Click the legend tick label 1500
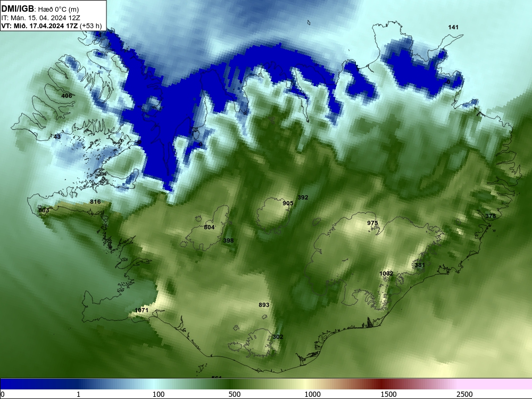Image resolution: width=532 pixels, height=399 pixels. pos(388,394)
